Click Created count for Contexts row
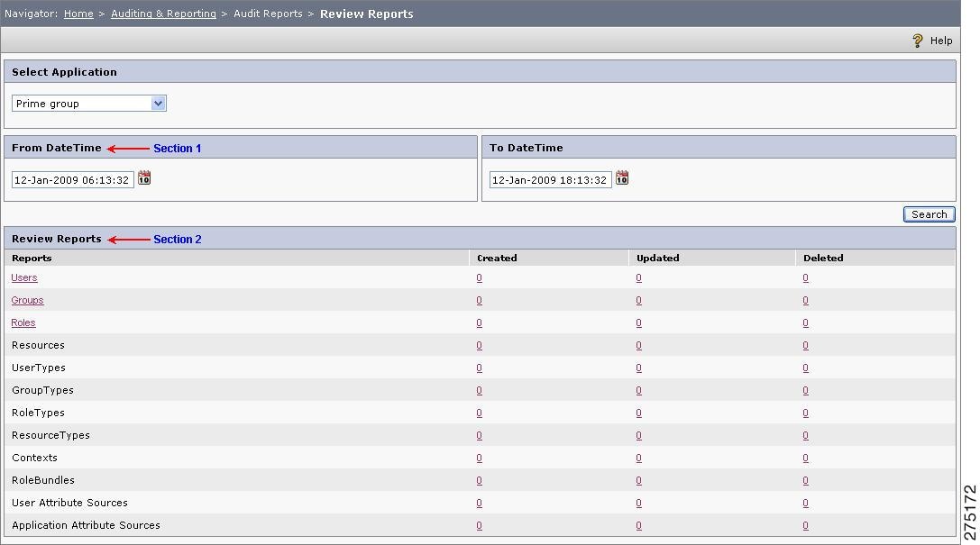 pos(480,458)
